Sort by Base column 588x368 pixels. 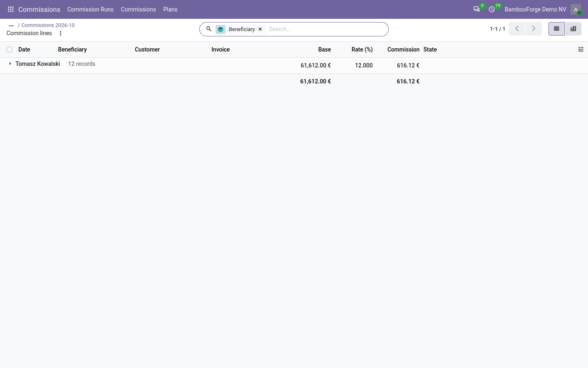(325, 49)
